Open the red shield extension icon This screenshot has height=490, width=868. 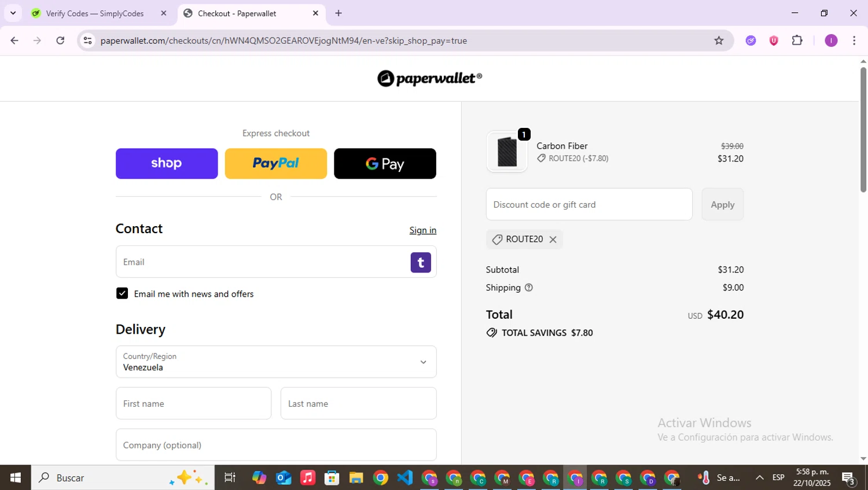(x=774, y=40)
